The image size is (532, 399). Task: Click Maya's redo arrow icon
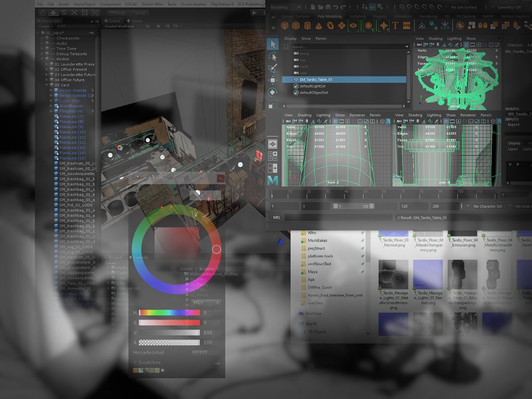point(343,7)
